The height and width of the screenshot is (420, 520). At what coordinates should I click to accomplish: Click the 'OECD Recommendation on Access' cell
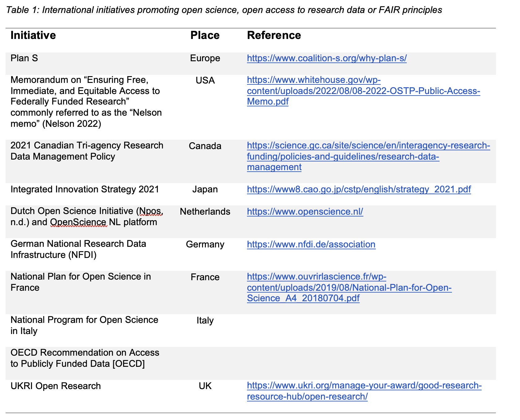(84, 353)
